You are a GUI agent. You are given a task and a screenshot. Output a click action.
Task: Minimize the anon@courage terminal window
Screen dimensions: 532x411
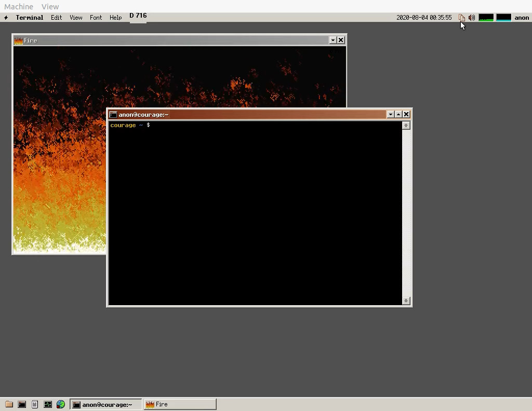click(391, 114)
